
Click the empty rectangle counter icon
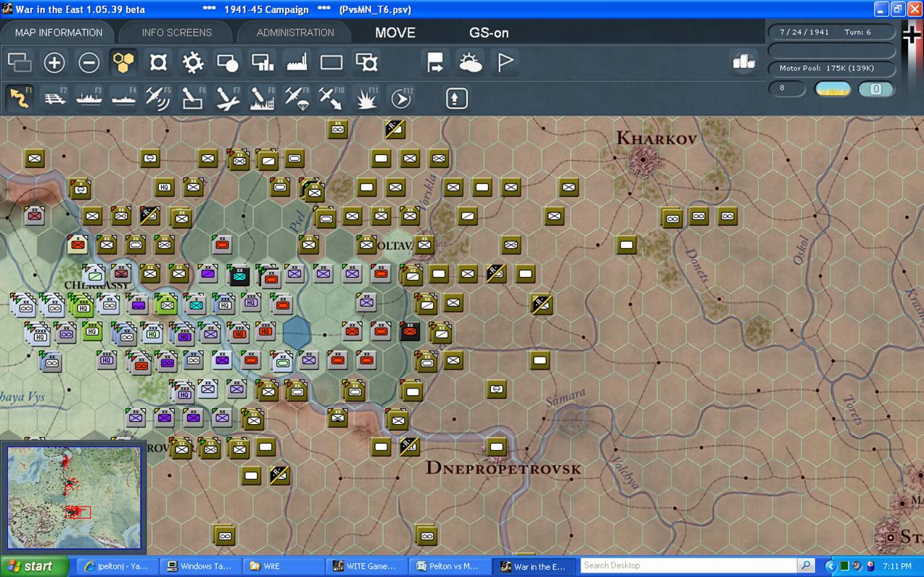pos(331,62)
